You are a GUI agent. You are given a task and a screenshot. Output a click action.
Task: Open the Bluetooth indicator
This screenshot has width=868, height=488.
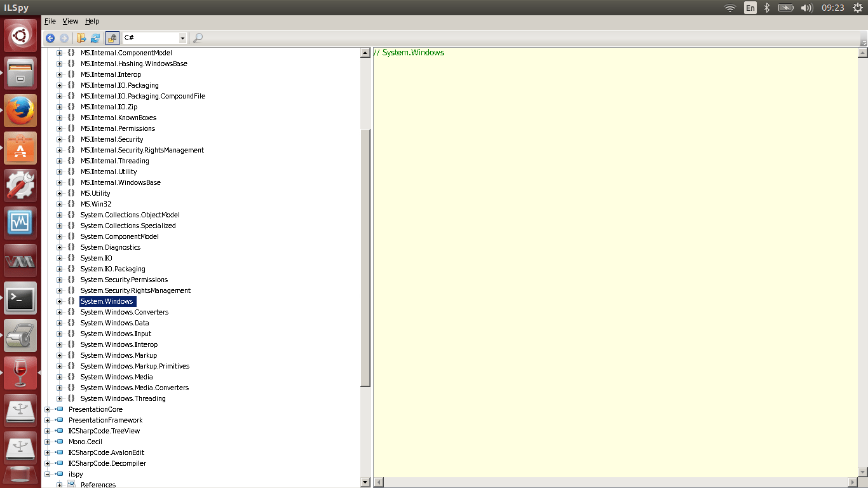[767, 8]
